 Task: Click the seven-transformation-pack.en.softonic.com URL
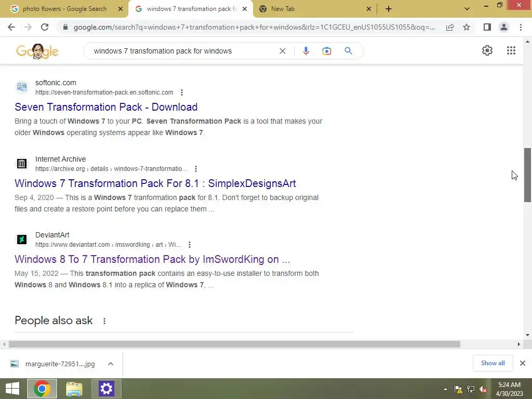pos(104,92)
